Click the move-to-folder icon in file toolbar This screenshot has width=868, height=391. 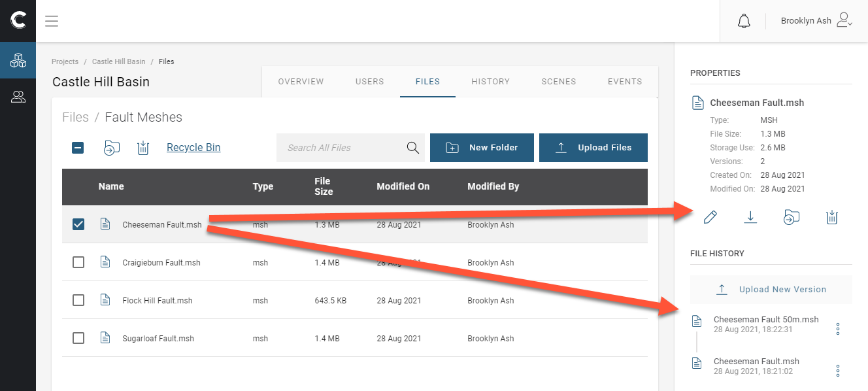coord(112,148)
